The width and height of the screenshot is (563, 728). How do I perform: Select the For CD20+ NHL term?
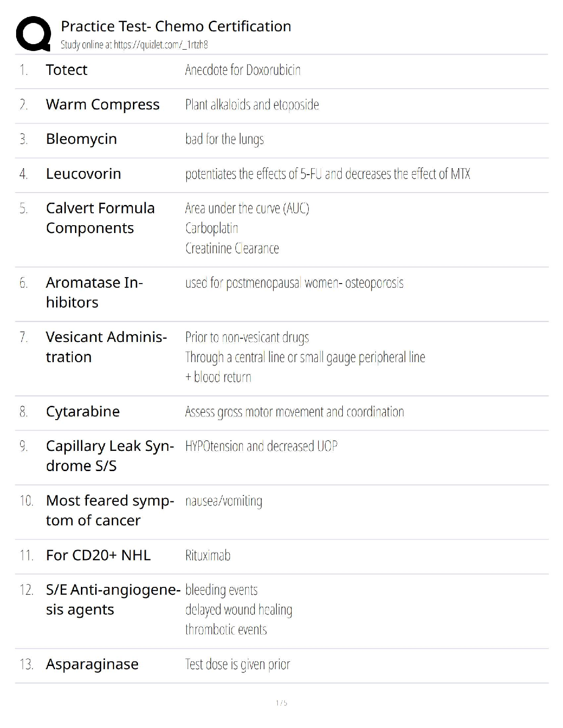pos(98,555)
